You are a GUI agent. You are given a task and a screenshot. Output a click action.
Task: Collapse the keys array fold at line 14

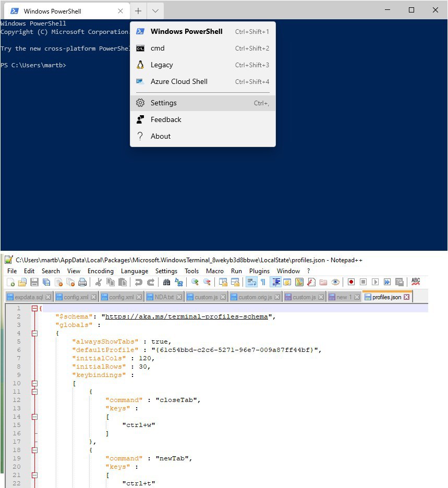(x=34, y=417)
